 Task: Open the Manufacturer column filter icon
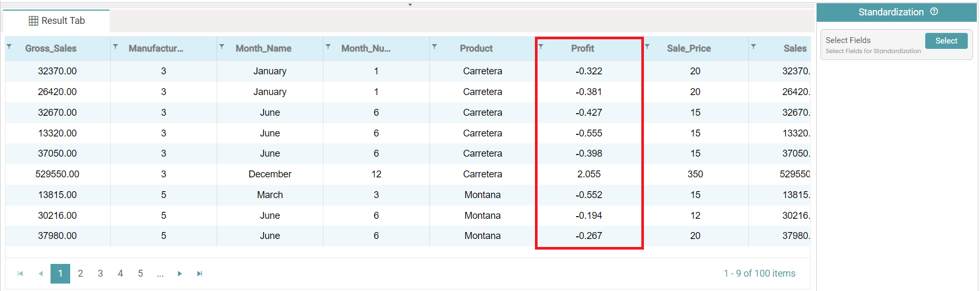tap(115, 47)
